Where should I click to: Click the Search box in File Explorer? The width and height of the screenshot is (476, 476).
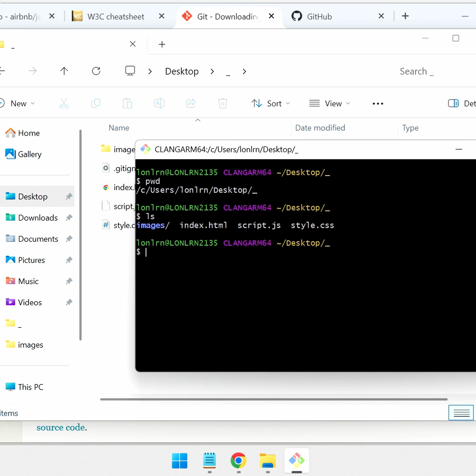pos(416,71)
